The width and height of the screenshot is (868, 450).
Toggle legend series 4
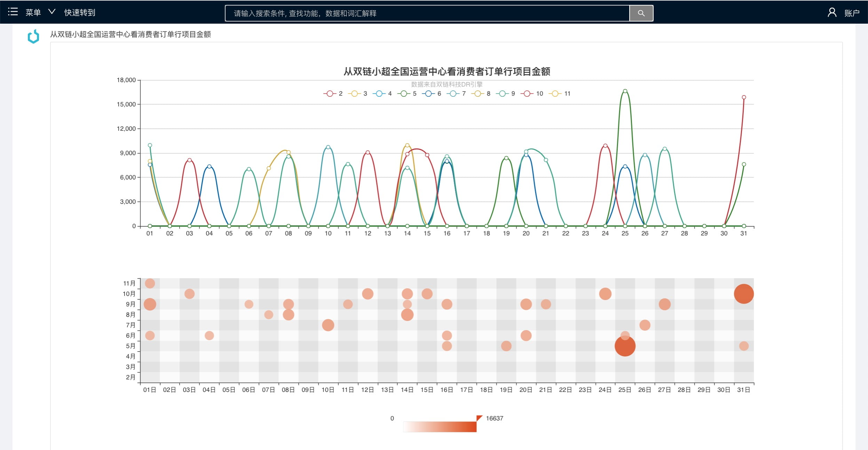[382, 94]
